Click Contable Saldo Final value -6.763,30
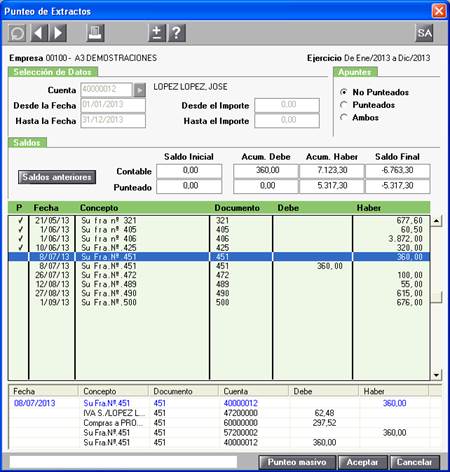 tap(398, 171)
